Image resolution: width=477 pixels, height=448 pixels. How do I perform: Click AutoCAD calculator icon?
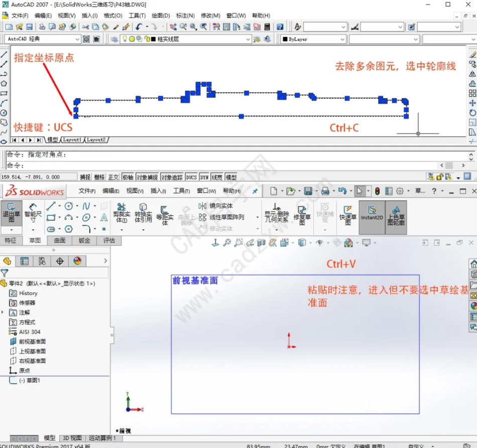[x=267, y=27]
